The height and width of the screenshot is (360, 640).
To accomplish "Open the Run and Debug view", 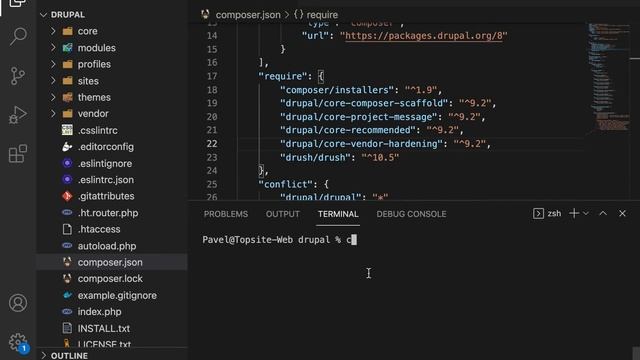I will tap(18, 115).
